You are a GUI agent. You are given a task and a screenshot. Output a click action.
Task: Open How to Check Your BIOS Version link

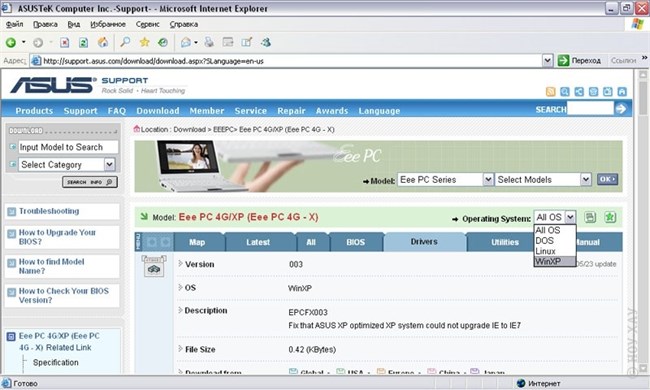coord(63,296)
